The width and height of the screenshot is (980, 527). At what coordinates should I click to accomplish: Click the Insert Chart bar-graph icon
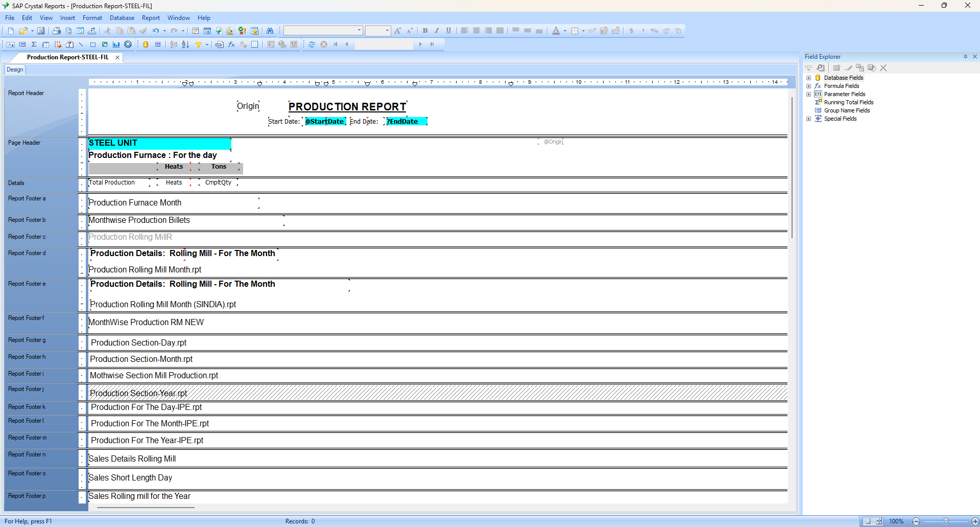click(116, 44)
